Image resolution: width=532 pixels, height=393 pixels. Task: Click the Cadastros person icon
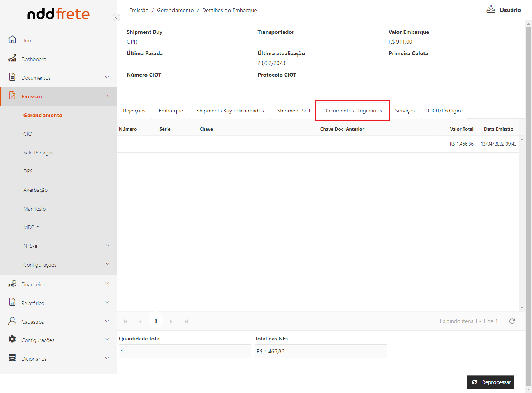pyautogui.click(x=12, y=321)
